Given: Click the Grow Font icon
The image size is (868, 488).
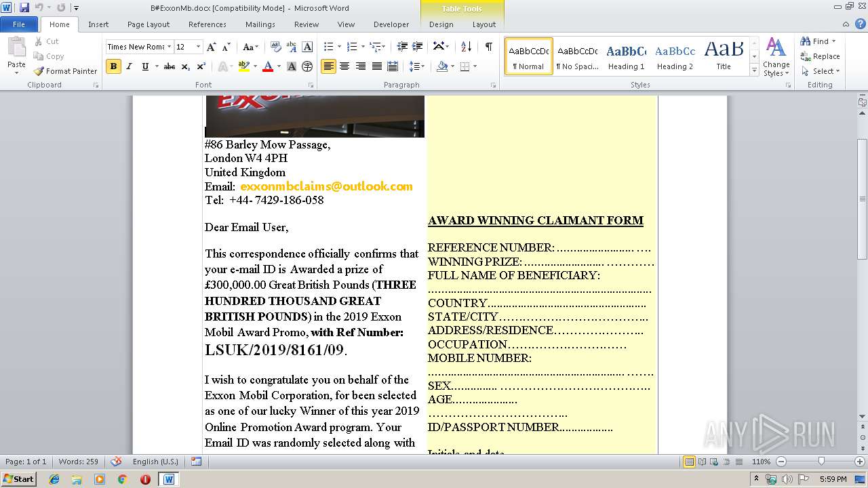Looking at the screenshot, I should [212, 47].
